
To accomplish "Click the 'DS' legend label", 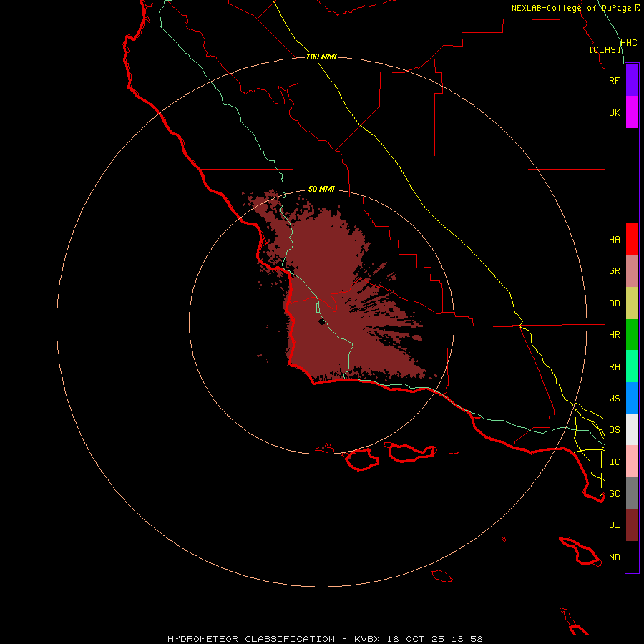I will (x=614, y=430).
